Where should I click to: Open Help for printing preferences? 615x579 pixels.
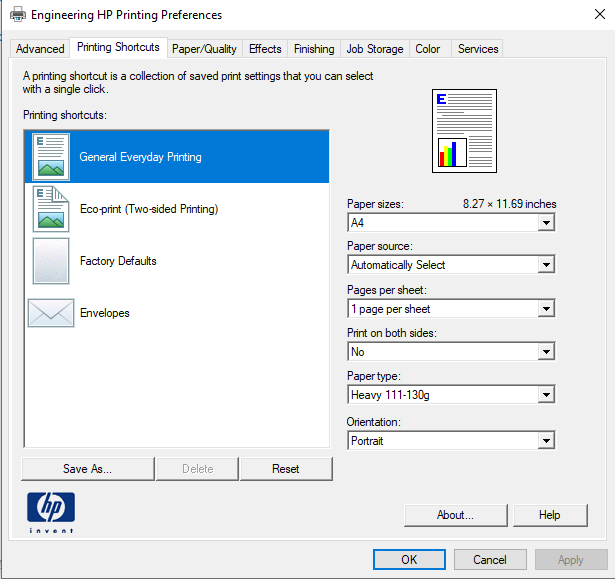click(x=550, y=515)
